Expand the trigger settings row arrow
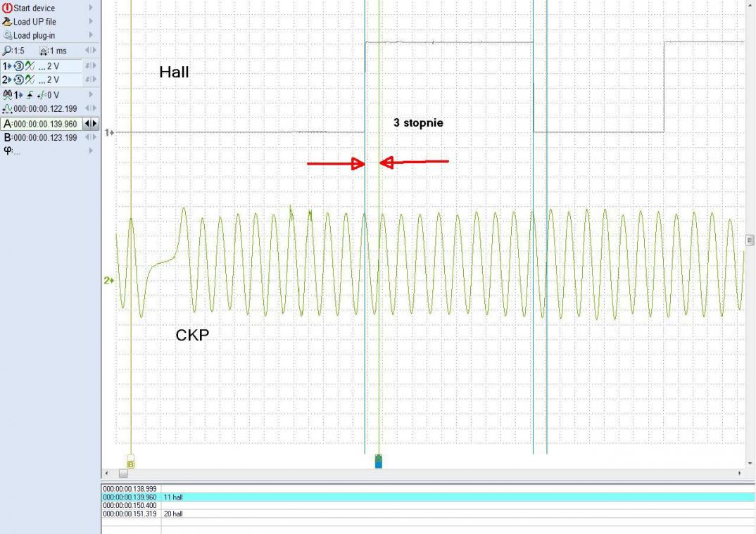This screenshot has width=756, height=534. click(91, 94)
